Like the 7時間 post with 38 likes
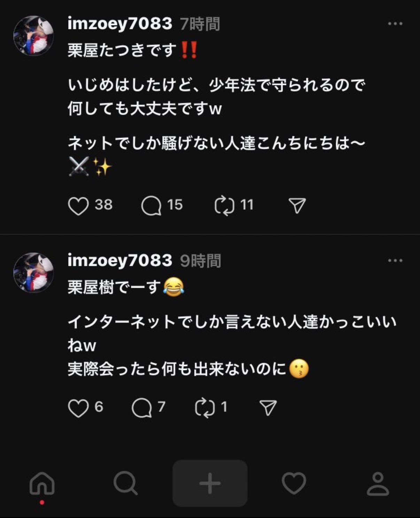This screenshot has height=518, width=420. point(78,206)
